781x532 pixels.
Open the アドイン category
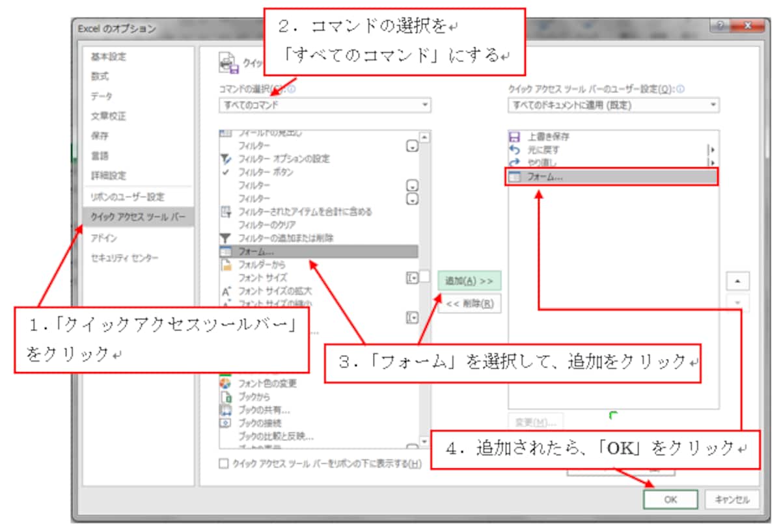(x=103, y=238)
